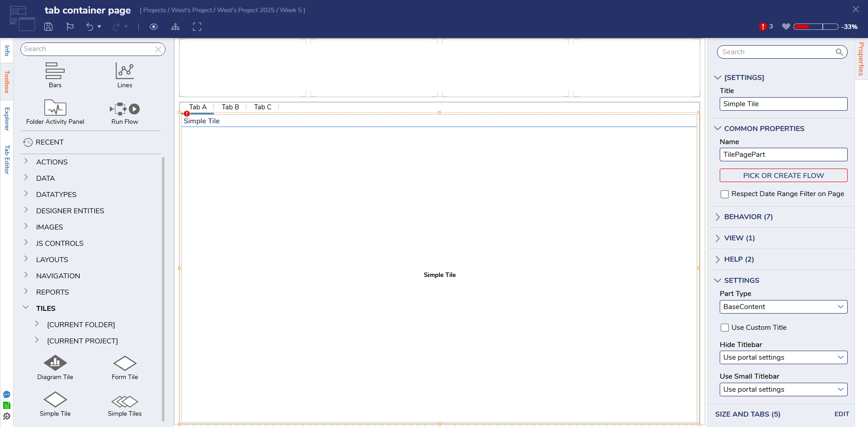This screenshot has width=868, height=427.
Task: Expand the DATA category
Action: tap(26, 178)
